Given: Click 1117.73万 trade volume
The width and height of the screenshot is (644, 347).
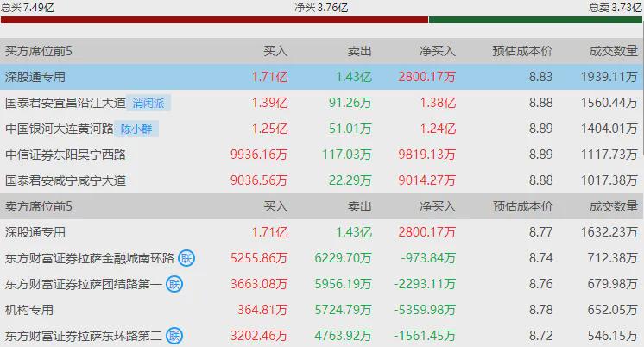Looking at the screenshot, I should coord(609,155).
